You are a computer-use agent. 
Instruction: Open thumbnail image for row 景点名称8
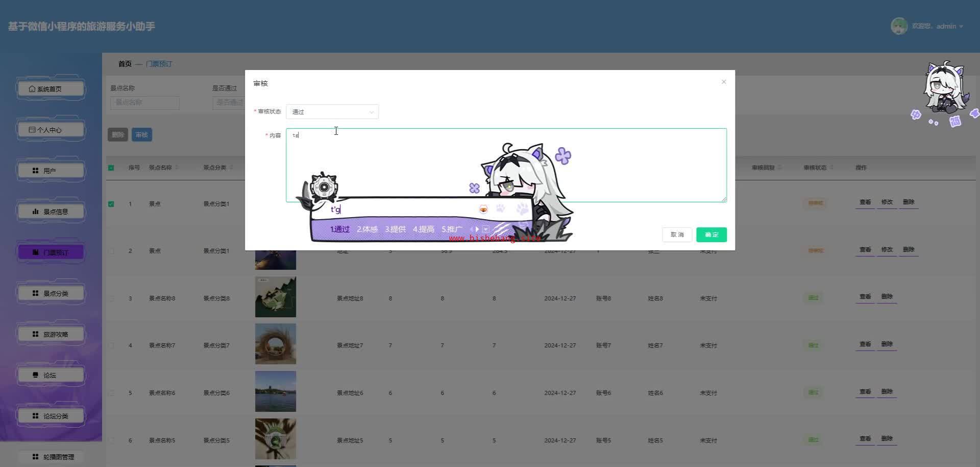pos(276,297)
